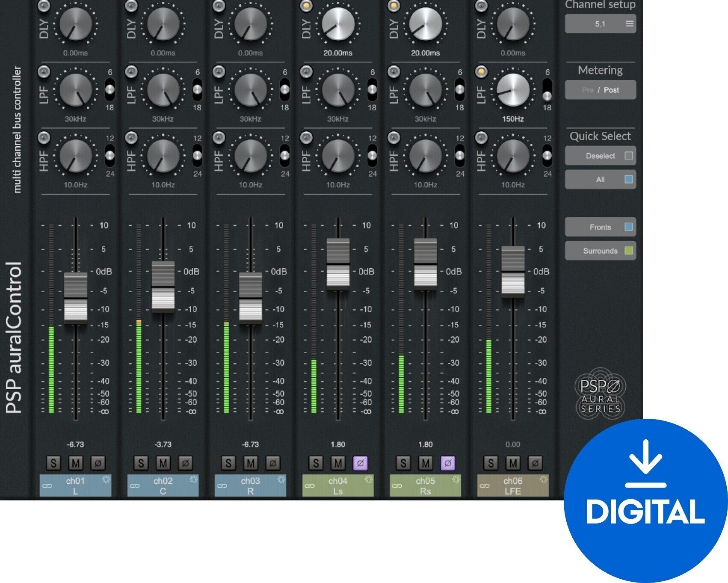Viewport: 728px width, 583px height.
Task: Enable LPF on channel ch03
Action: click(x=219, y=71)
